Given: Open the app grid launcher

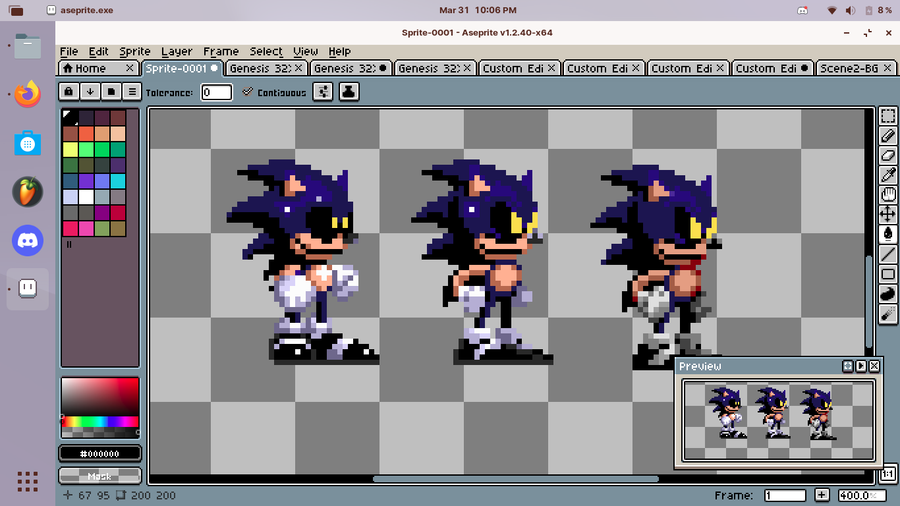Looking at the screenshot, I should [x=28, y=481].
